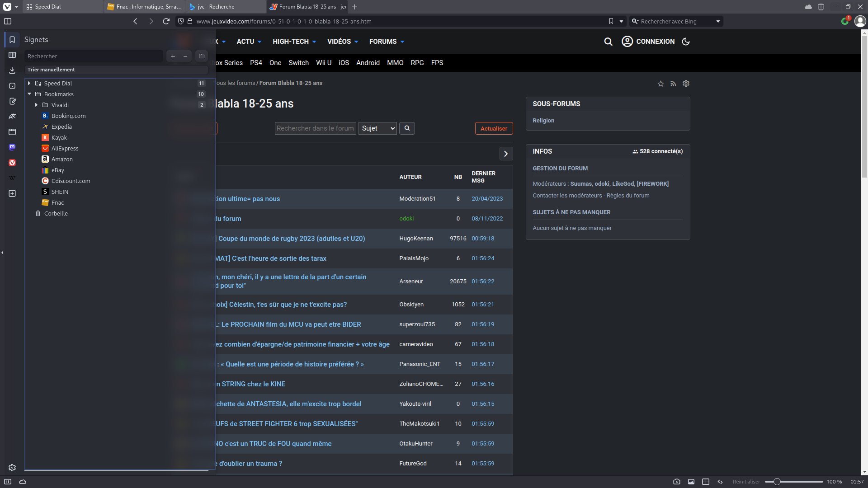
Task: Toggle the side panel visibility button
Action: point(8,21)
